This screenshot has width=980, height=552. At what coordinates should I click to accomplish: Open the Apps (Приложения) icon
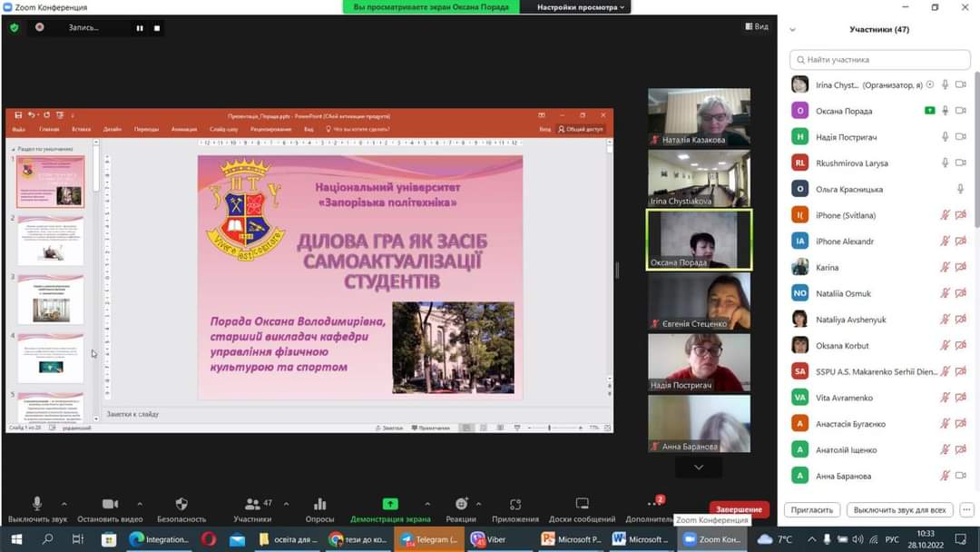515,504
